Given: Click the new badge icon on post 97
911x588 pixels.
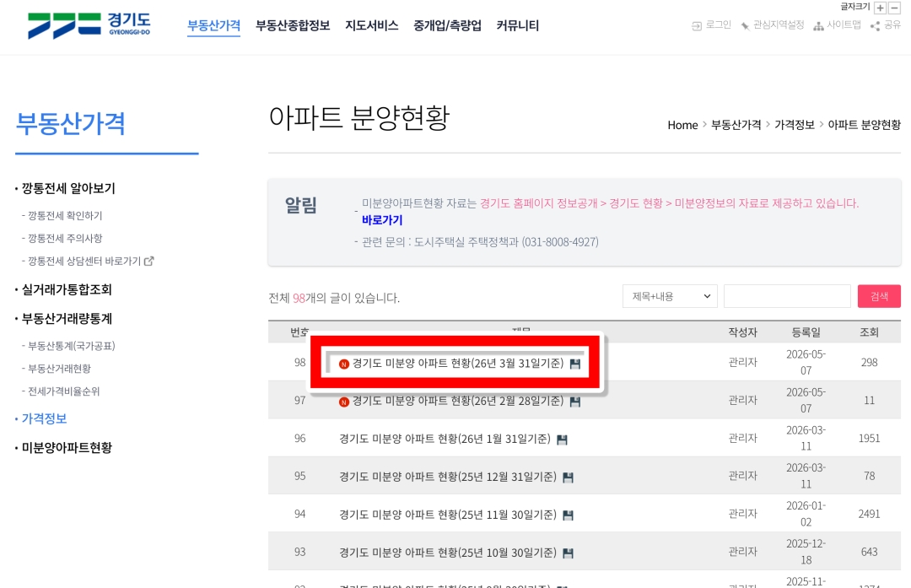Looking at the screenshot, I should [344, 402].
